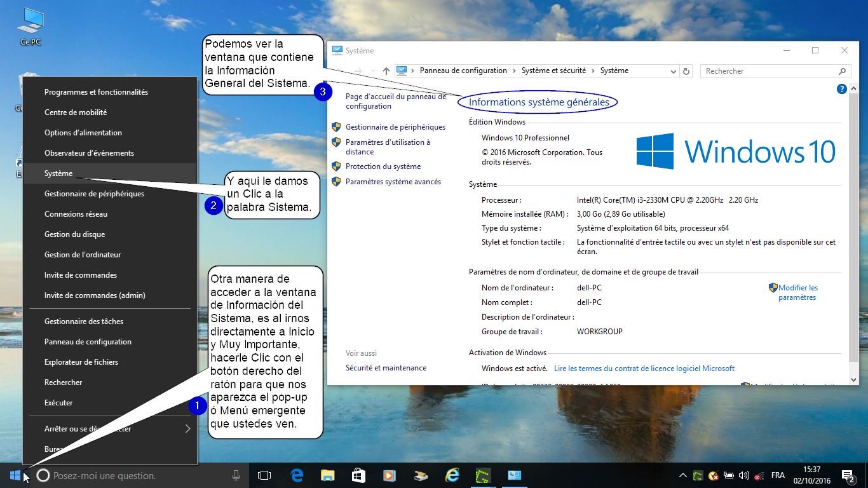Click the Windows Start button

[x=15, y=475]
